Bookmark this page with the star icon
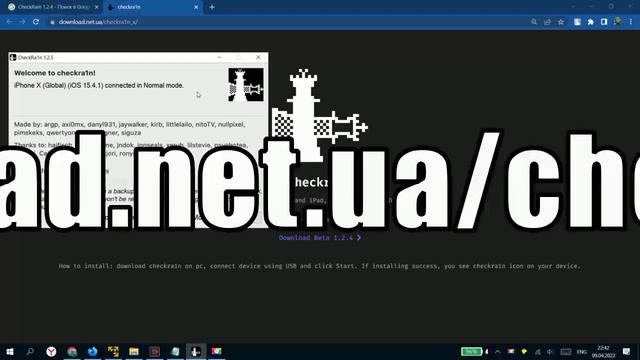Viewport: 640px width, 360px height. tap(561, 22)
